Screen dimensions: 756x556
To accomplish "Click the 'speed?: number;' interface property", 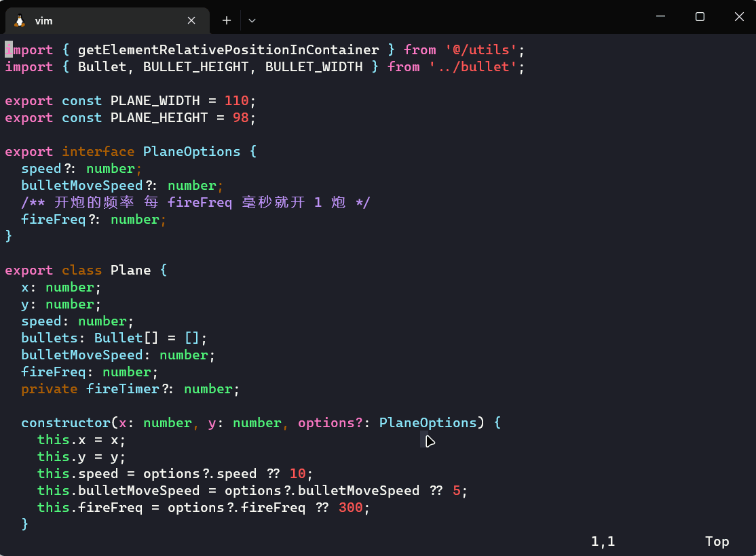I will tap(81, 169).
